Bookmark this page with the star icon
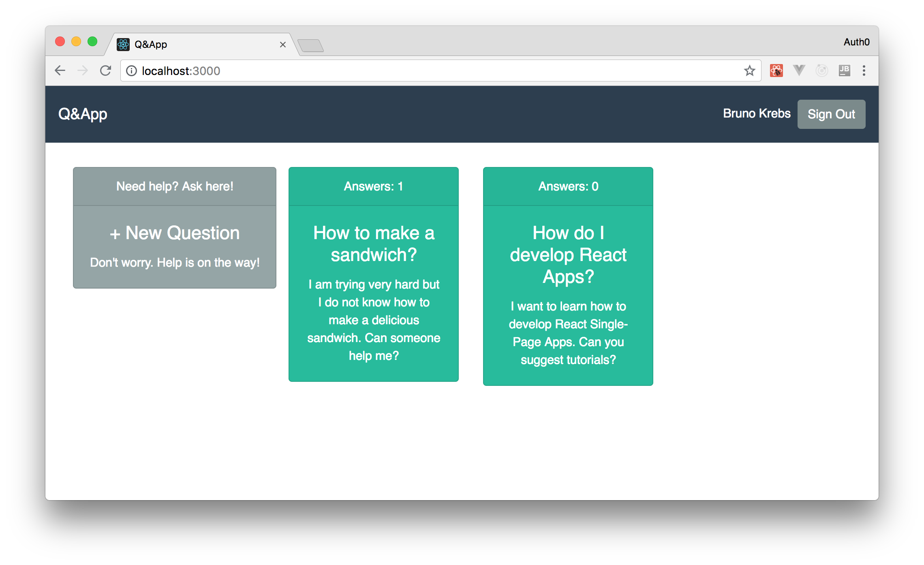924x565 pixels. (x=749, y=71)
